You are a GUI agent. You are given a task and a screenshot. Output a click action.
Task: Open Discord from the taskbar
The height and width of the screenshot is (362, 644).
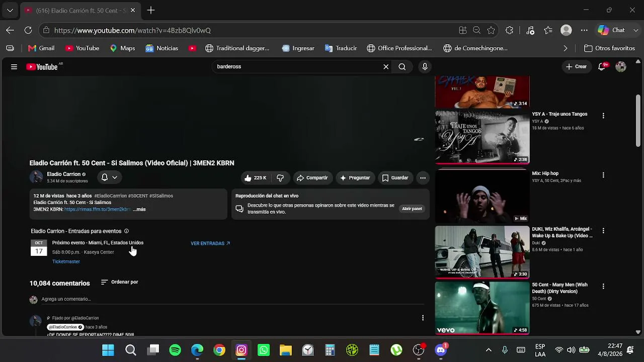[x=441, y=350]
